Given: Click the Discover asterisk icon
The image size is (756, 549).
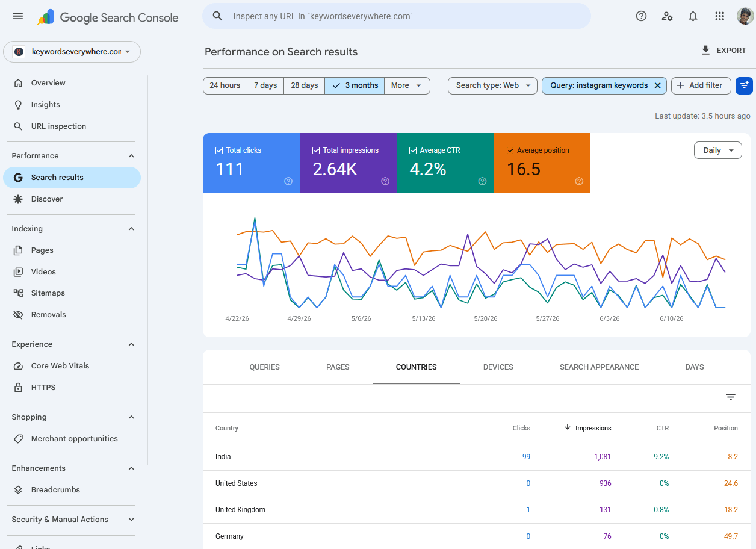Looking at the screenshot, I should pyautogui.click(x=18, y=199).
